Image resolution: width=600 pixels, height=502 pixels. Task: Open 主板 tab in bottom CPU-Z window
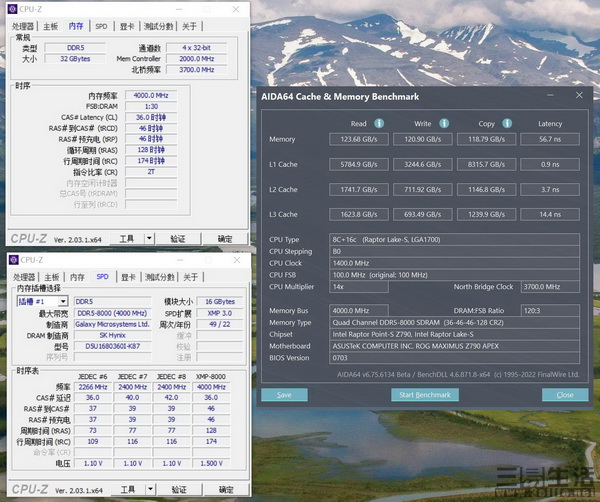coord(52,277)
